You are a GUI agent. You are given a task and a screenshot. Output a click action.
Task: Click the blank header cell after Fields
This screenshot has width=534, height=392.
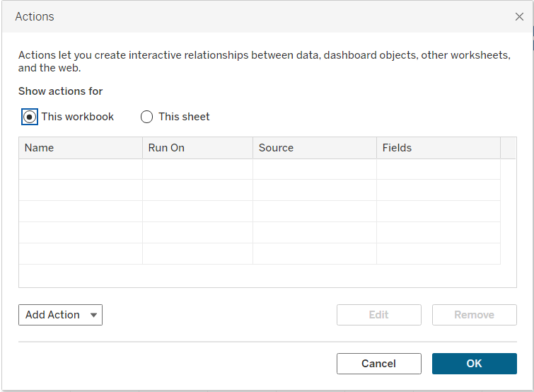pyautogui.click(x=508, y=148)
